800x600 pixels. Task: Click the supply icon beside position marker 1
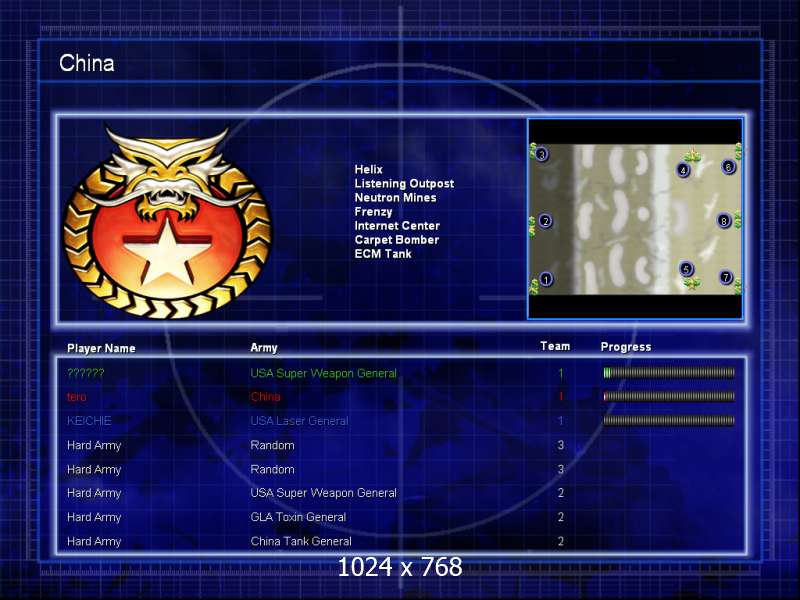(x=534, y=287)
